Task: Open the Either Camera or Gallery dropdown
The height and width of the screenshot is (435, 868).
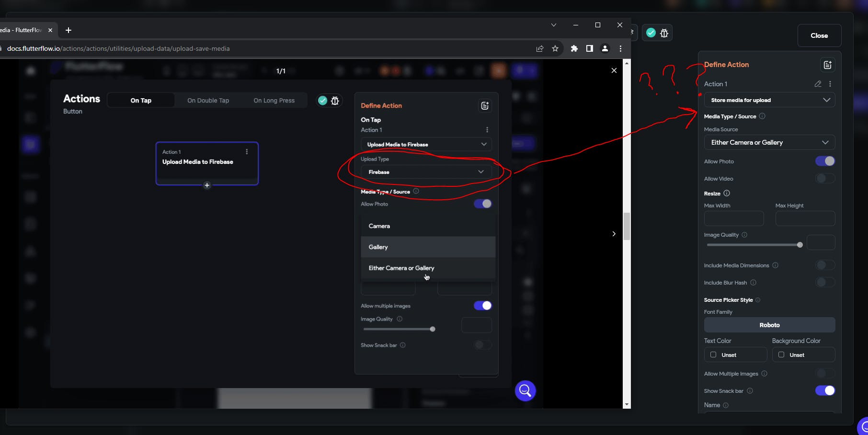Action: pos(769,142)
